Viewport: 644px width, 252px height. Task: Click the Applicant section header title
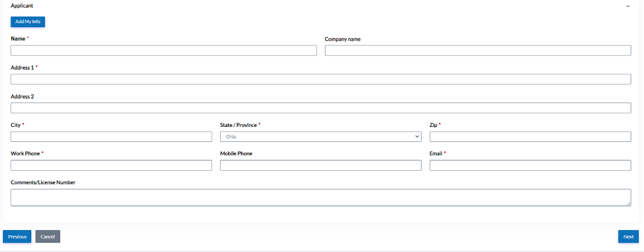click(x=22, y=5)
